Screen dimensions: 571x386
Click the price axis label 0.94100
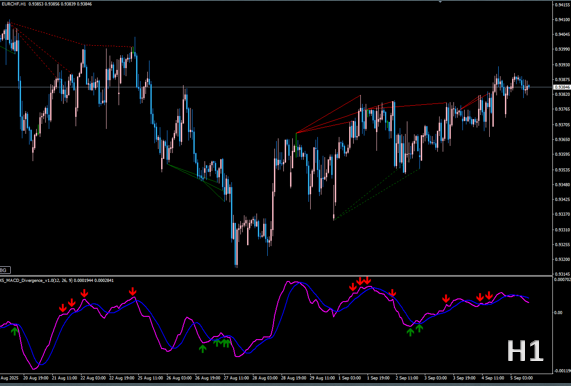click(x=562, y=19)
